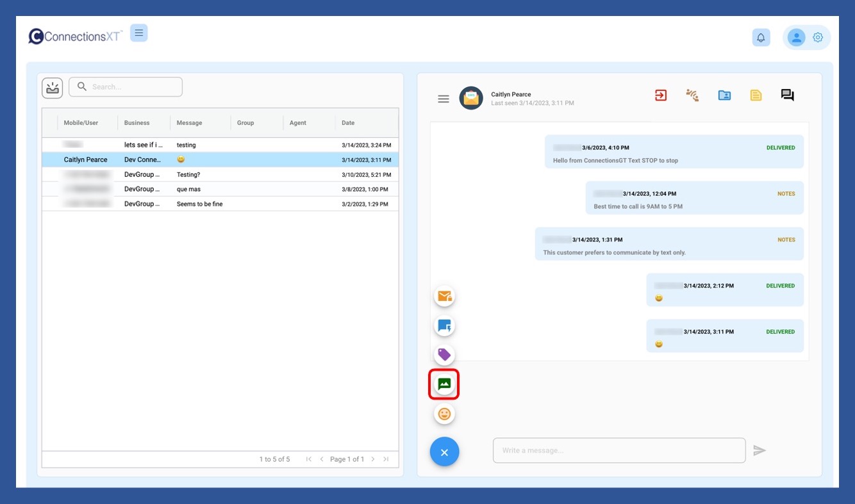855x504 pixels.
Task: Click the blue message template icon
Action: [444, 326]
